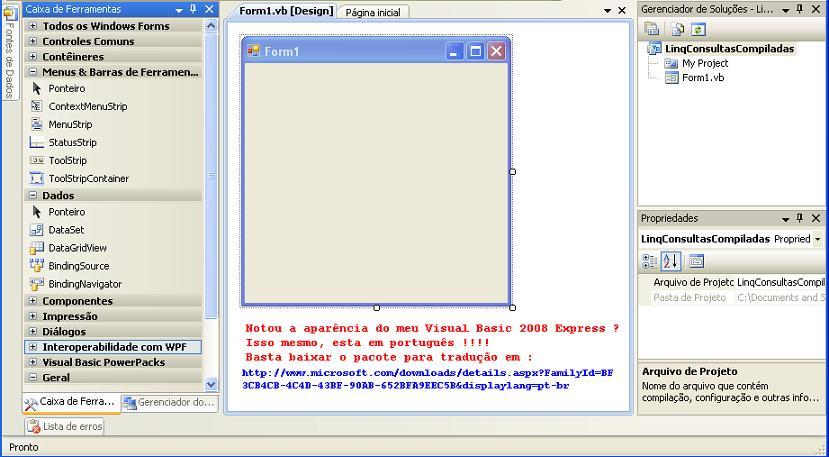Viewport: 829px width, 457px height.
Task: Open Gerenciador de Soluções window position dropdown
Action: click(786, 10)
